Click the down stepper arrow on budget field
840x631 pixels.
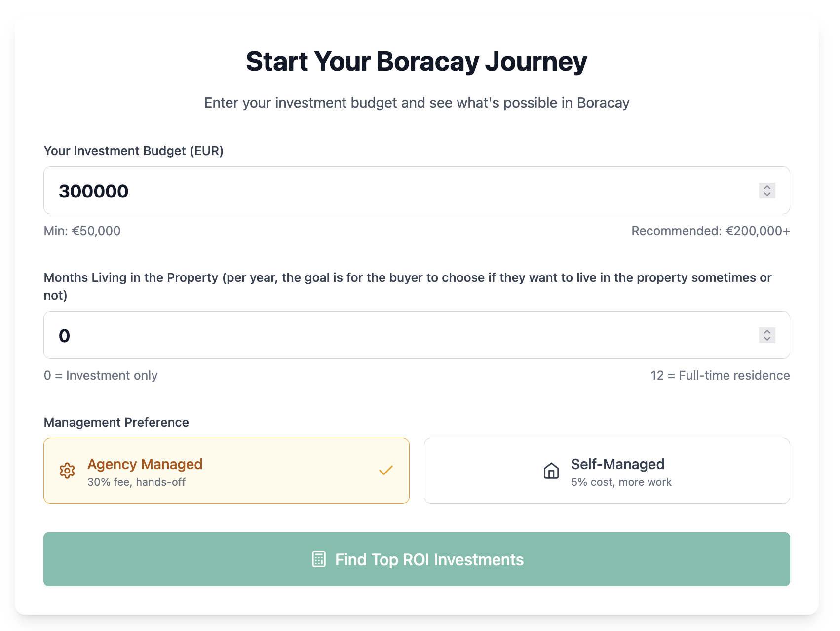coord(766,194)
